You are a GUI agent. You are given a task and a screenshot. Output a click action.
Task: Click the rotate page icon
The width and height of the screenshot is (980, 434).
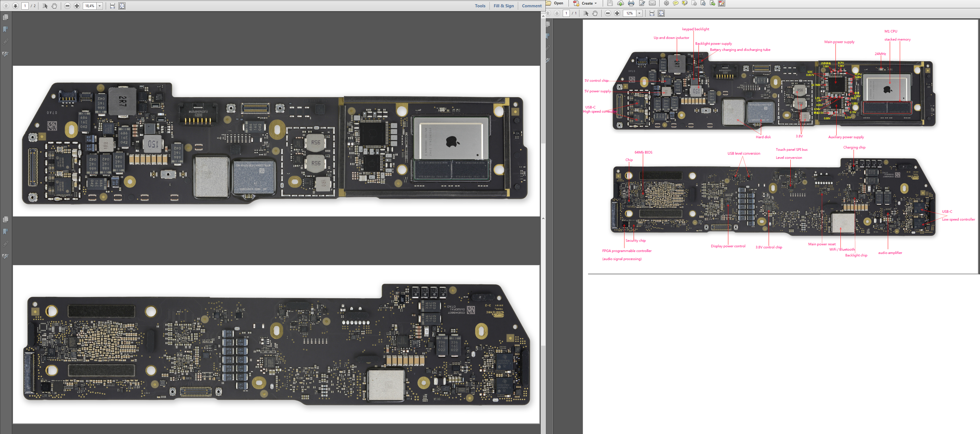click(x=703, y=3)
